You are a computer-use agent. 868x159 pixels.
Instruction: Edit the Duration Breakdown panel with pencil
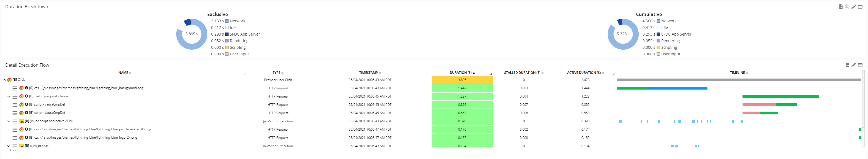point(854,7)
